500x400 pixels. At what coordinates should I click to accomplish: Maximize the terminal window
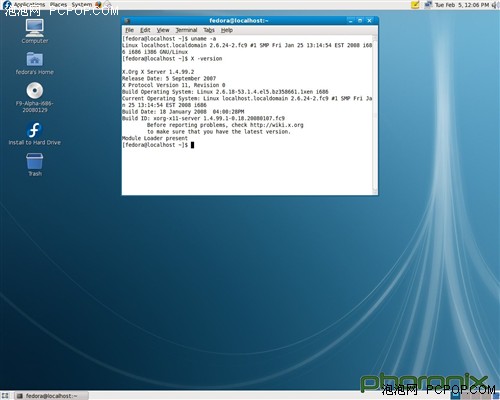[360, 21]
